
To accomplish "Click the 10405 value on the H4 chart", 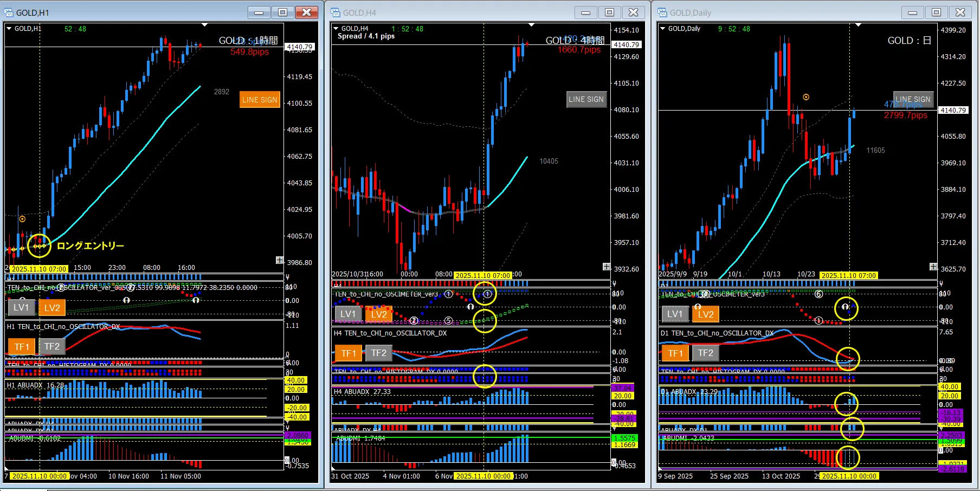I will coord(549,161).
